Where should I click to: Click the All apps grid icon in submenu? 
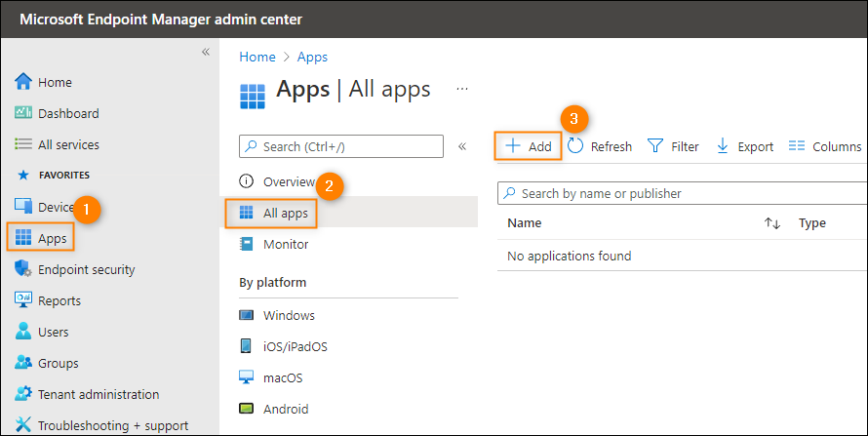pyautogui.click(x=246, y=213)
